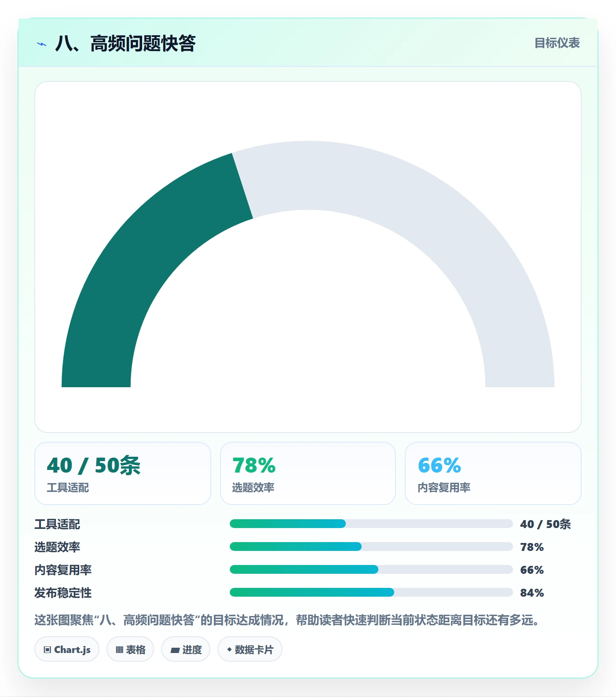Click the 发布稳定性 progress bar
This screenshot has width=616, height=697.
(371, 592)
